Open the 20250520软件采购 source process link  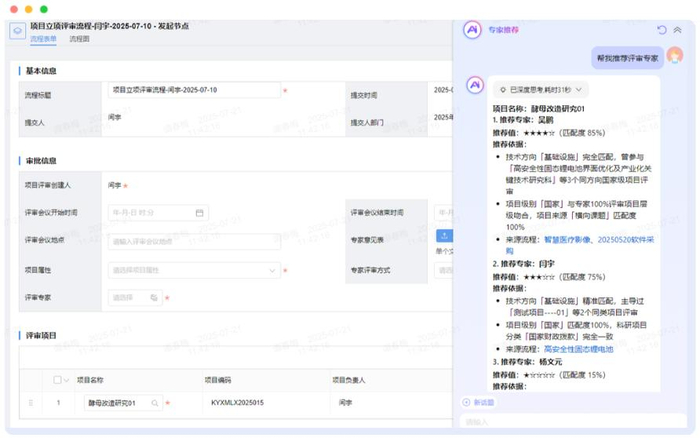coord(625,240)
